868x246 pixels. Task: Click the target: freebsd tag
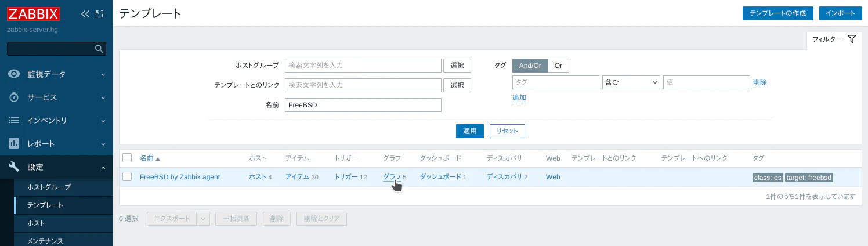click(x=809, y=178)
